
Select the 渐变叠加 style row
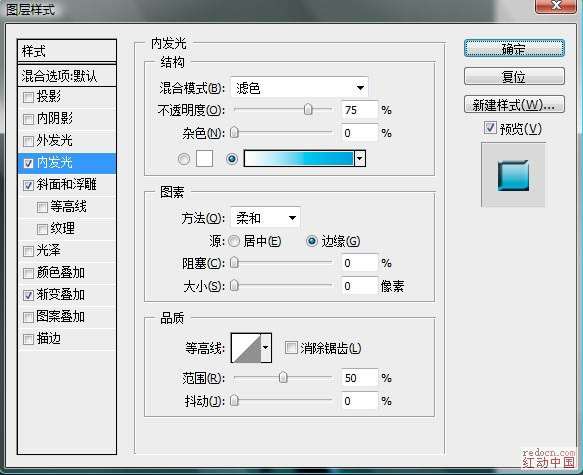click(67, 295)
